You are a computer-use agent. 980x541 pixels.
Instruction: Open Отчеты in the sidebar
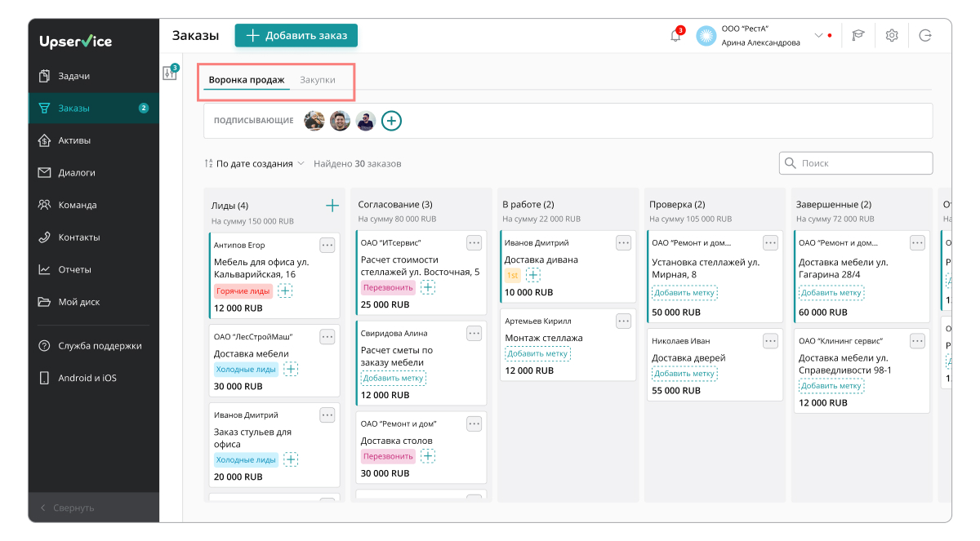coord(74,270)
